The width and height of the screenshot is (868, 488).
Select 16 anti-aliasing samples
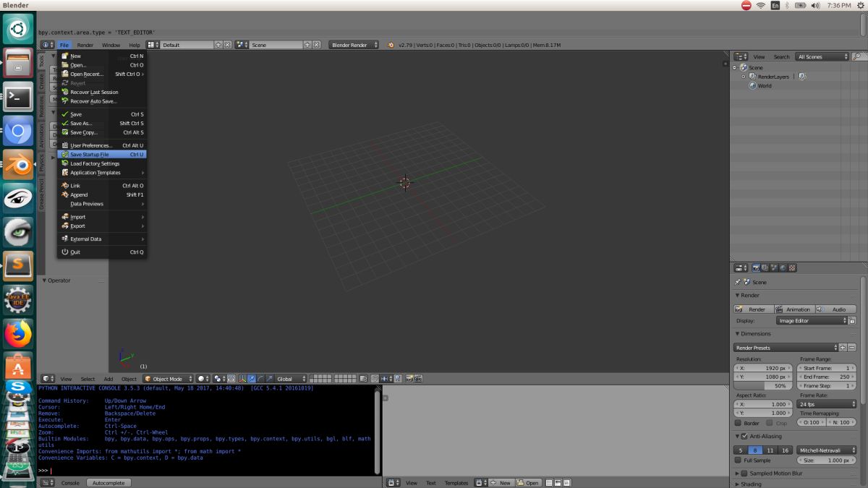pyautogui.click(x=785, y=450)
